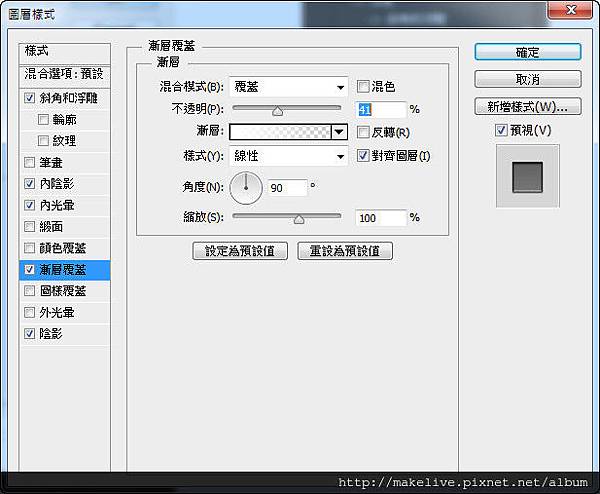Click the opacity value field showing 41
This screenshot has width=600, height=494.
(x=381, y=110)
